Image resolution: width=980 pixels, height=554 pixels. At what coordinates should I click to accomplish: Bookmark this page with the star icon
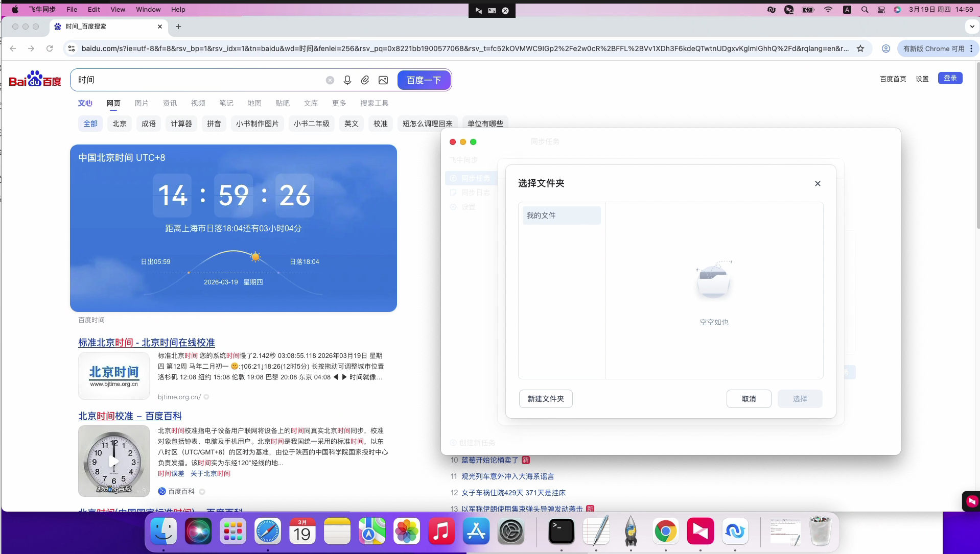860,49
